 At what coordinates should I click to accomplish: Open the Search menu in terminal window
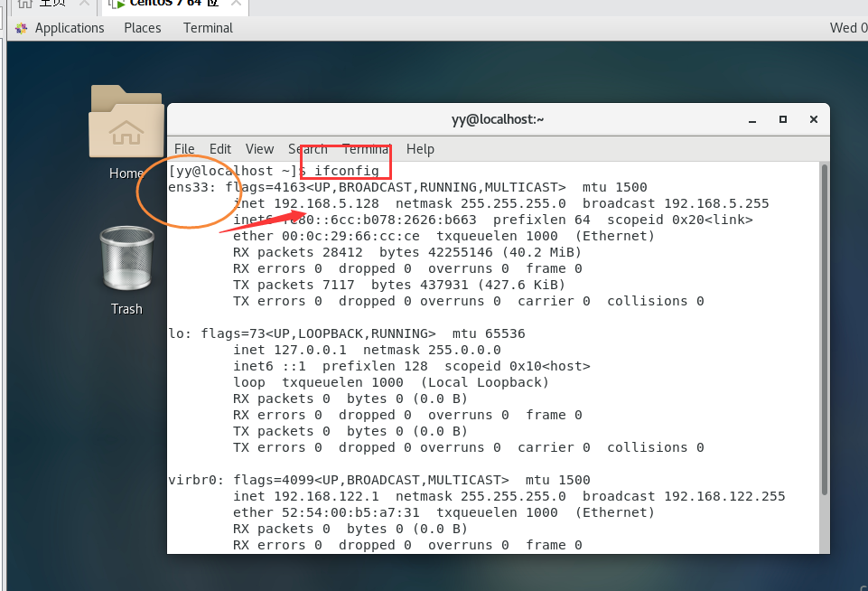pos(308,149)
